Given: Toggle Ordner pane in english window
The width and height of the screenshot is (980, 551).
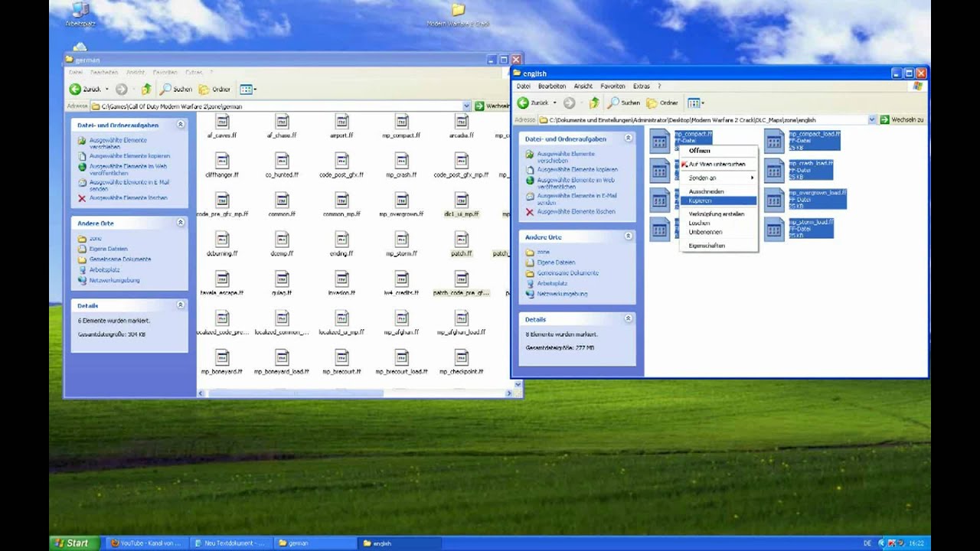Looking at the screenshot, I should click(663, 103).
